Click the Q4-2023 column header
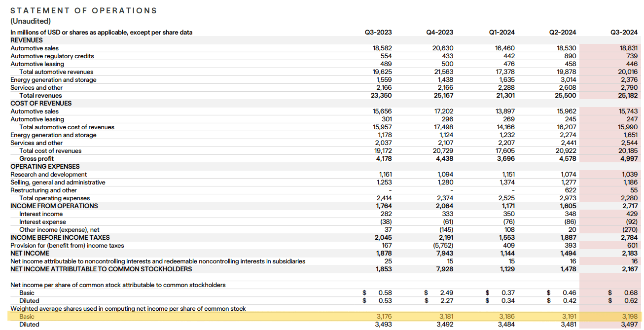The height and width of the screenshot is (330, 644). click(x=439, y=33)
